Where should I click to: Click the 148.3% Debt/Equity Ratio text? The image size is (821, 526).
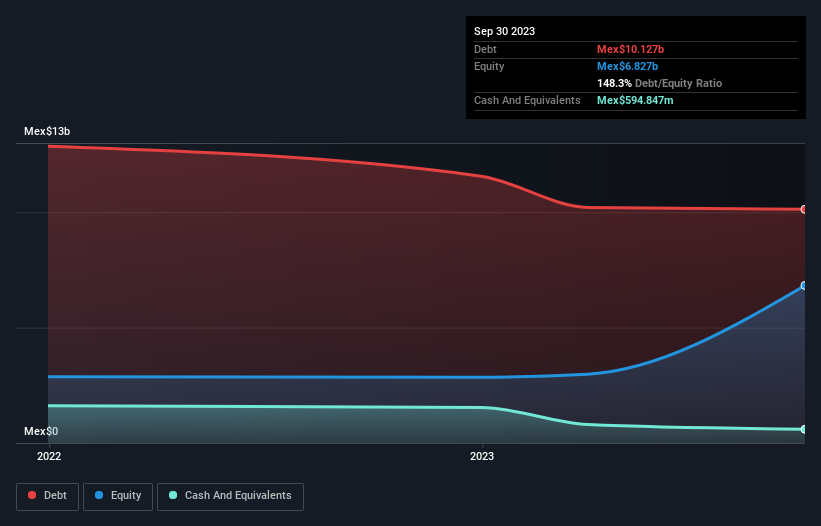click(659, 83)
